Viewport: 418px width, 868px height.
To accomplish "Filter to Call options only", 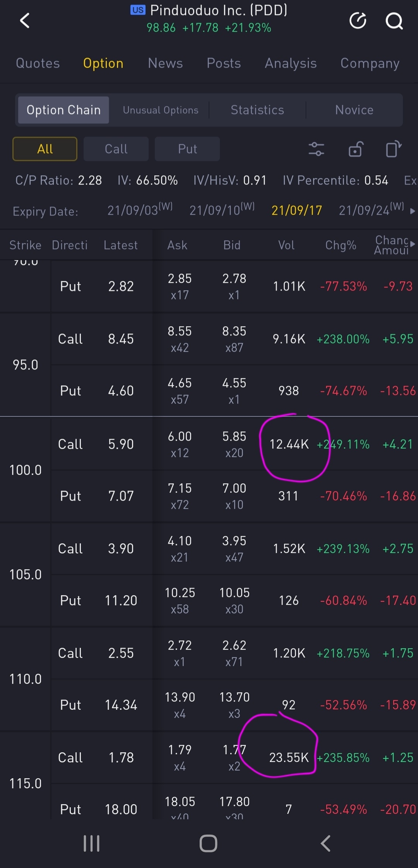I will point(116,149).
